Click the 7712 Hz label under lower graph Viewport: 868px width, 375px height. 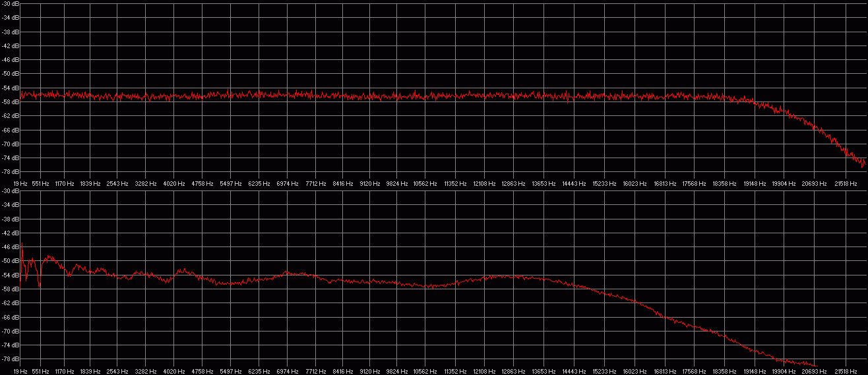316,372
